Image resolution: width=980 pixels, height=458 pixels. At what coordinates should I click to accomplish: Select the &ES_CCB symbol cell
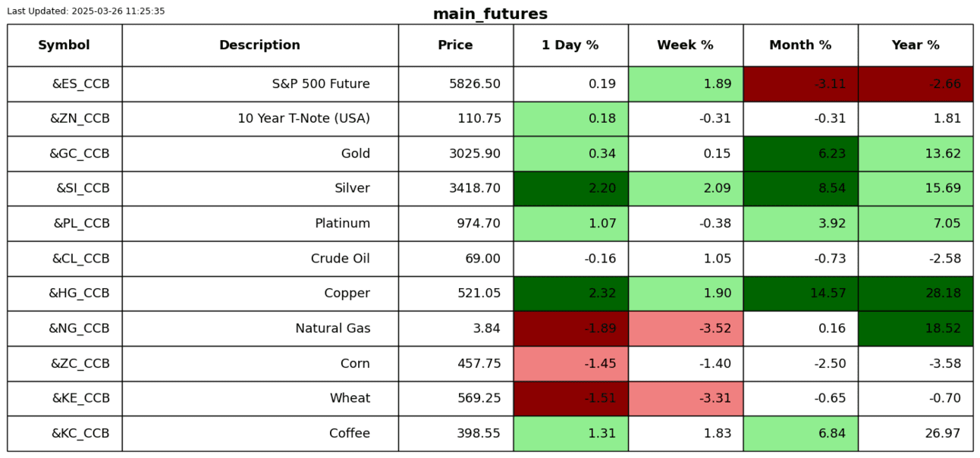point(80,84)
